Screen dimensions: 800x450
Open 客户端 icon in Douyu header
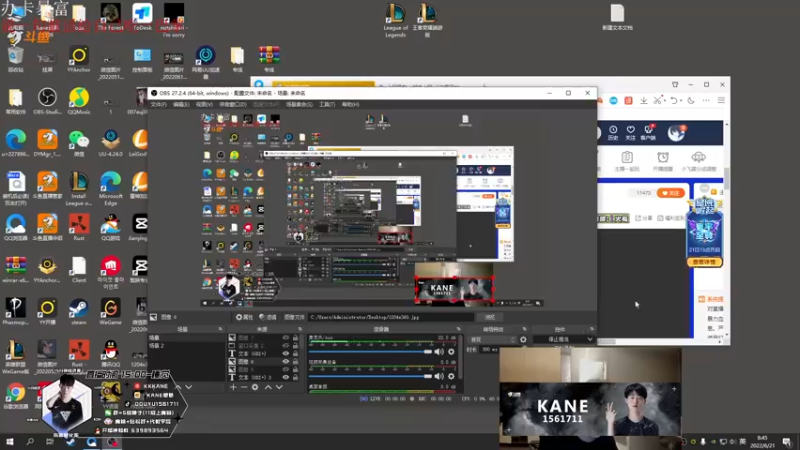[x=648, y=133]
